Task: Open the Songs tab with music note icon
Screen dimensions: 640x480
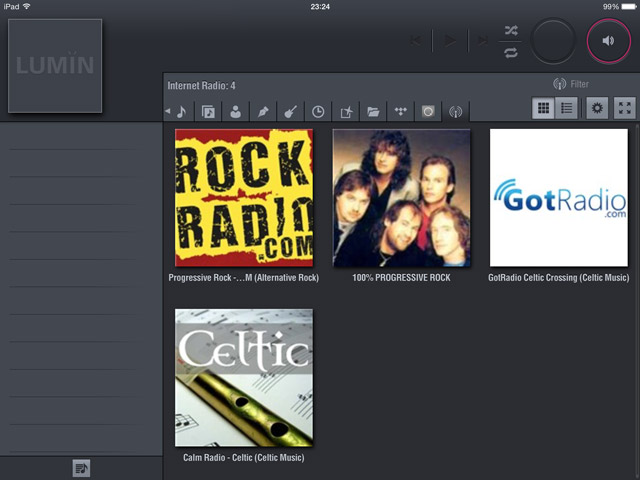Action: 182,111
